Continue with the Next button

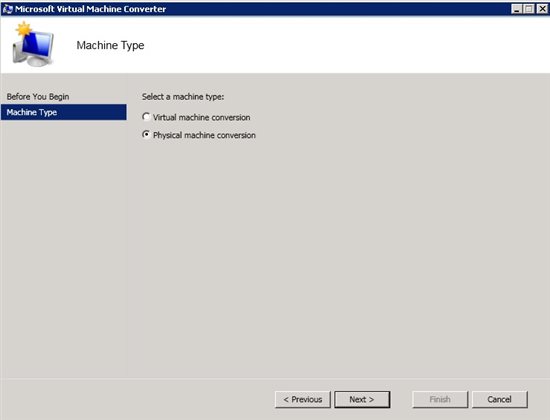362,399
